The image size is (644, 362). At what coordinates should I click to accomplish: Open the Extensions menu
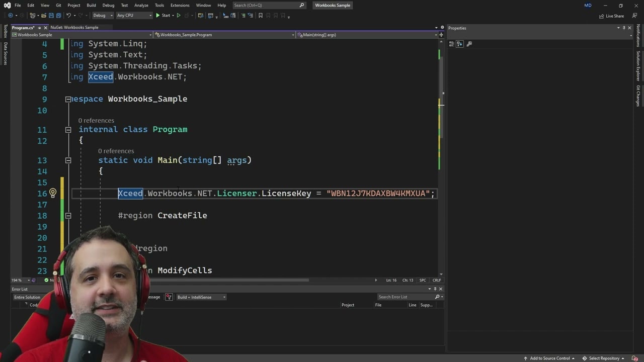pos(180,5)
